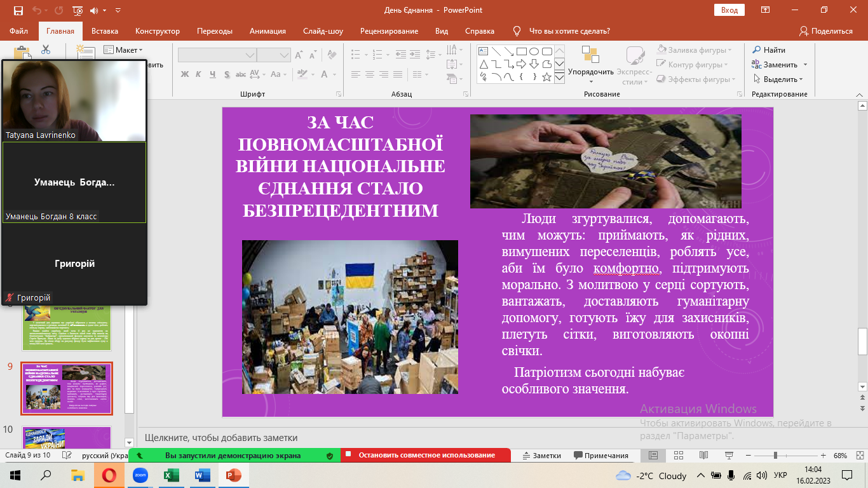Toggle Notes (Заметки) pane in status bar
The image size is (868, 488).
[542, 456]
